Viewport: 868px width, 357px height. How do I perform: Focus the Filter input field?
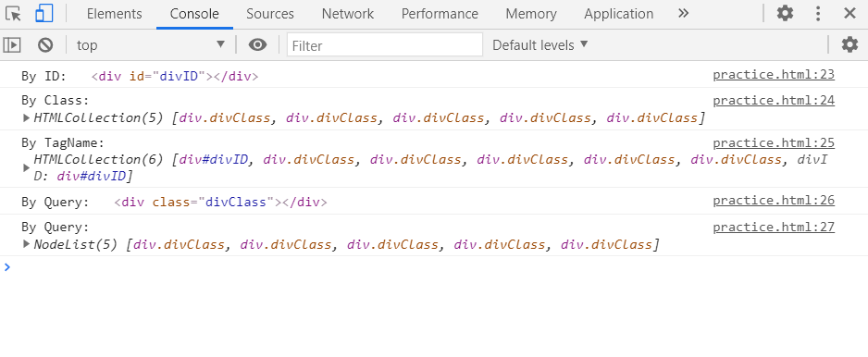(x=385, y=44)
